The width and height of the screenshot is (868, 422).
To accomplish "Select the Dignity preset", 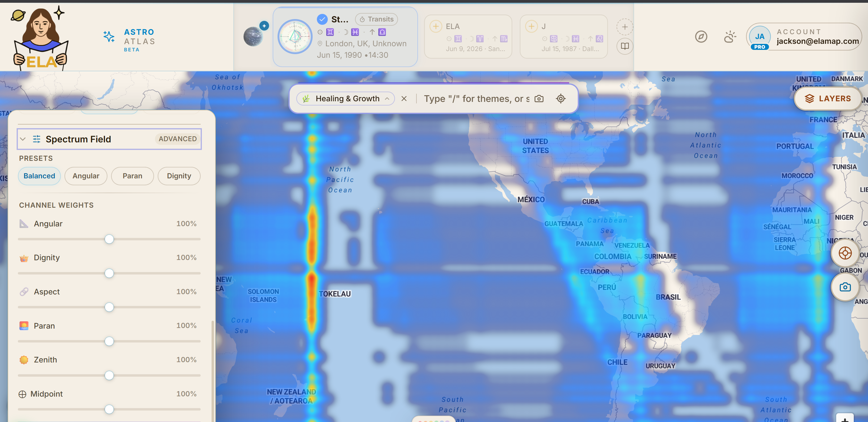I will [179, 176].
